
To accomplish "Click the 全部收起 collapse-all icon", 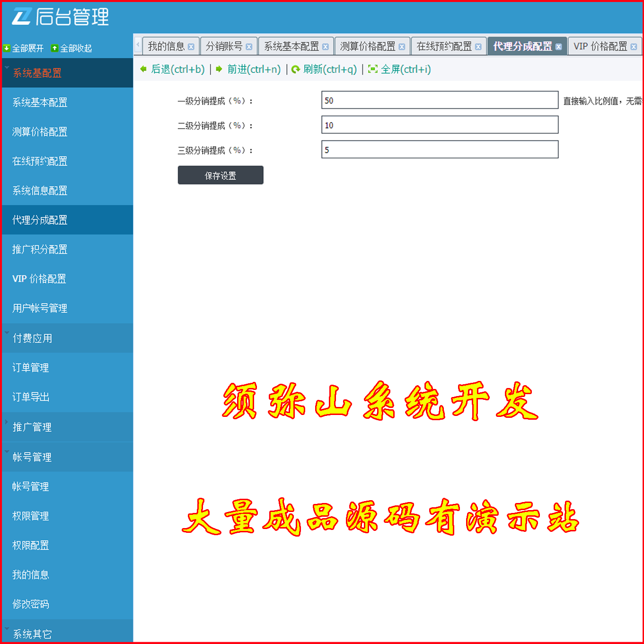I will click(x=55, y=48).
